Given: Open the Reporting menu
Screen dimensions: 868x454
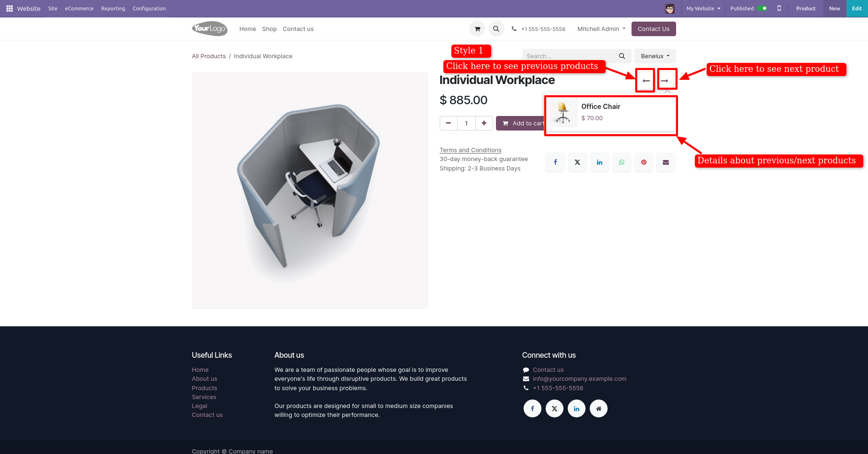Looking at the screenshot, I should [113, 8].
